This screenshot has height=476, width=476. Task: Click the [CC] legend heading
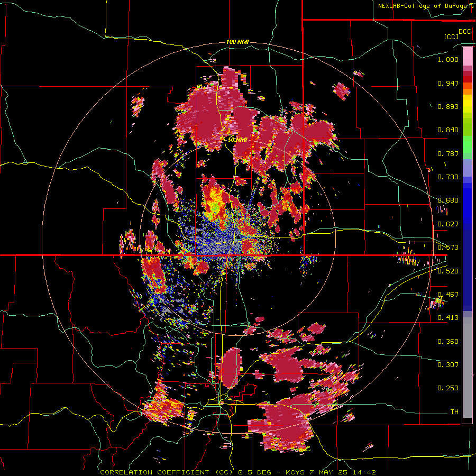451,36
